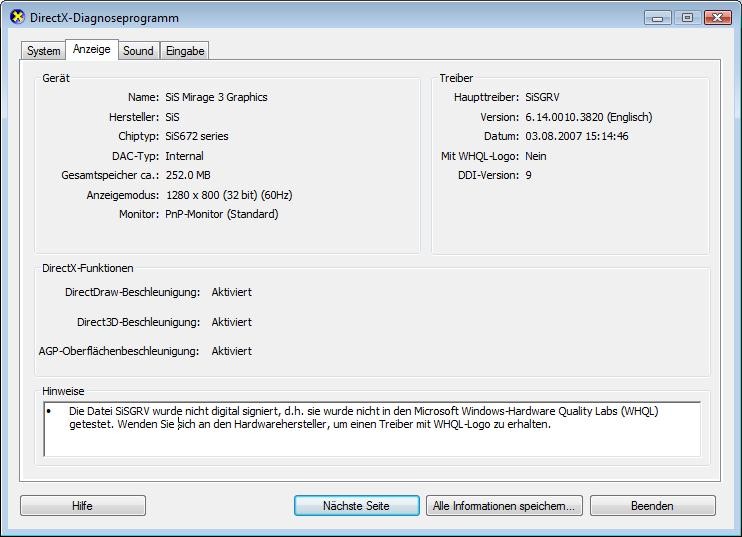Click display mode '1280 x 800 (32 bit) (60Hz)'
Screen dimensions: 742x537
(x=229, y=195)
